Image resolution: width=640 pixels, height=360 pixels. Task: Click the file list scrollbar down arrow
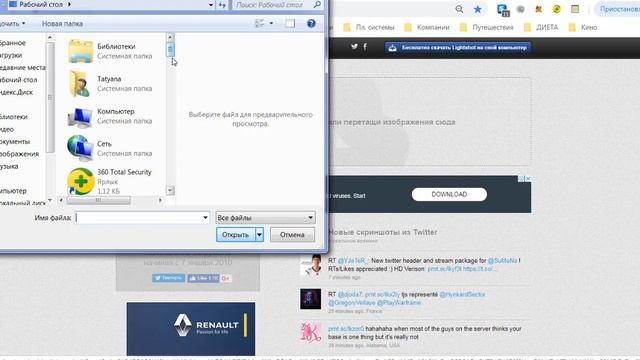point(170,191)
